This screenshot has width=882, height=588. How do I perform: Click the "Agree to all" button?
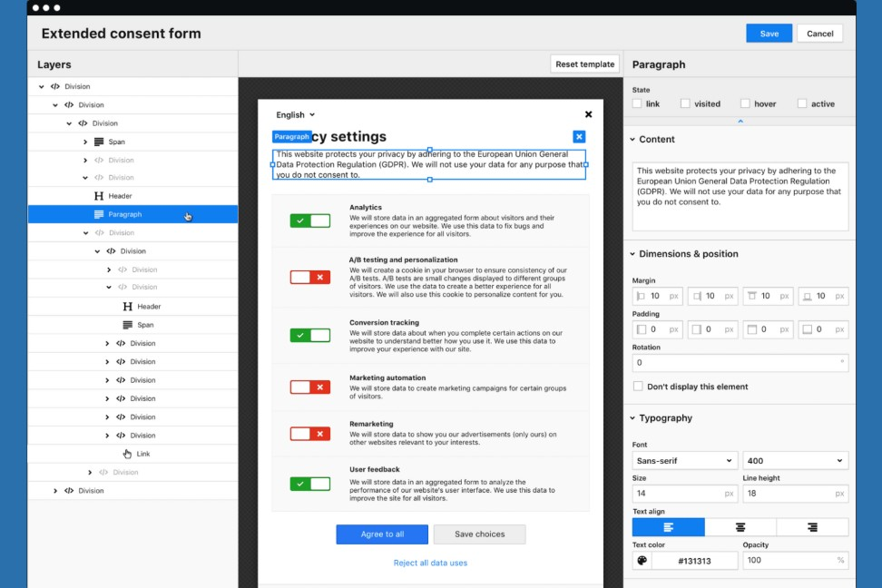(x=382, y=534)
